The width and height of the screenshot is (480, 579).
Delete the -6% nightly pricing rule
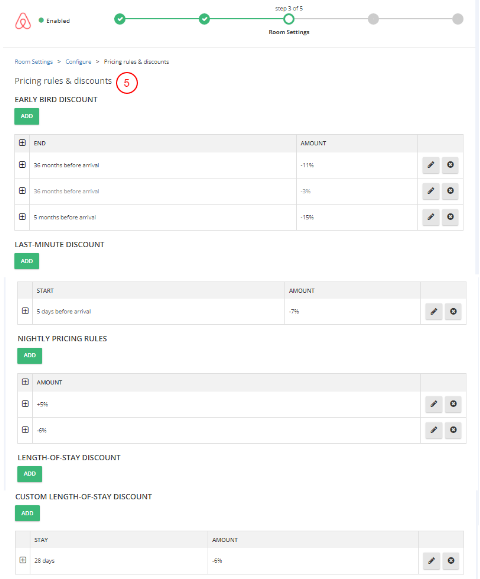453,430
